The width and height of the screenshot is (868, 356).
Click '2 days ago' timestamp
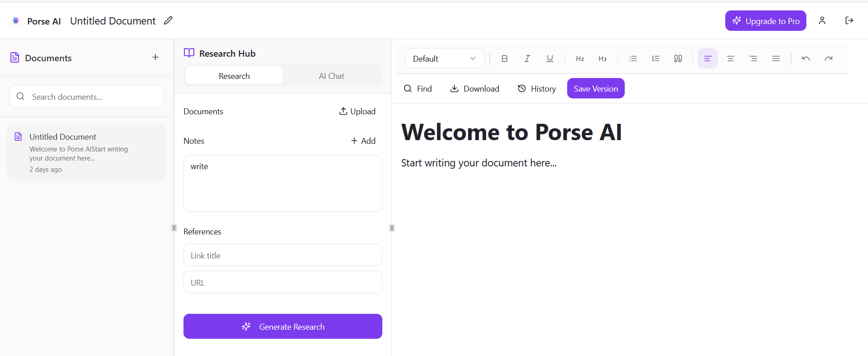[46, 170]
